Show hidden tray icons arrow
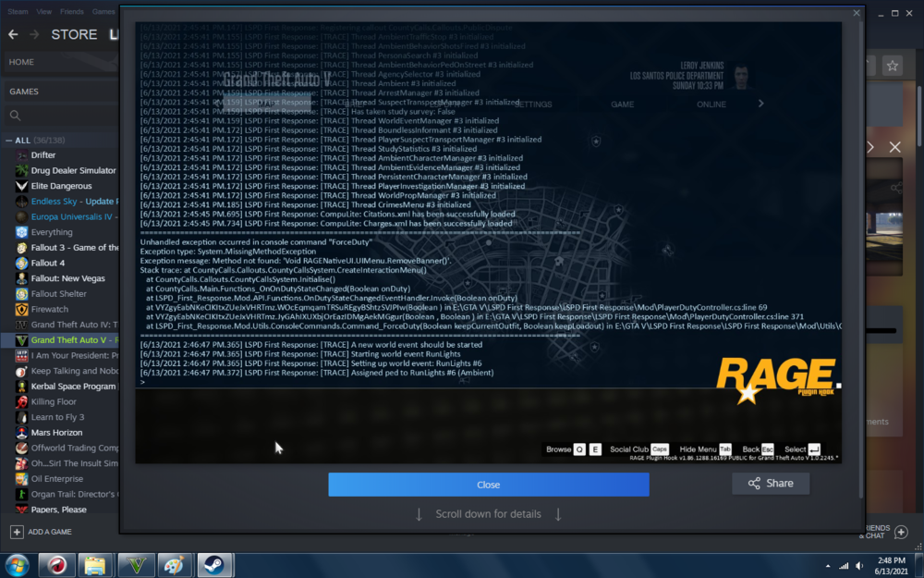Image resolution: width=924 pixels, height=578 pixels. 828,566
